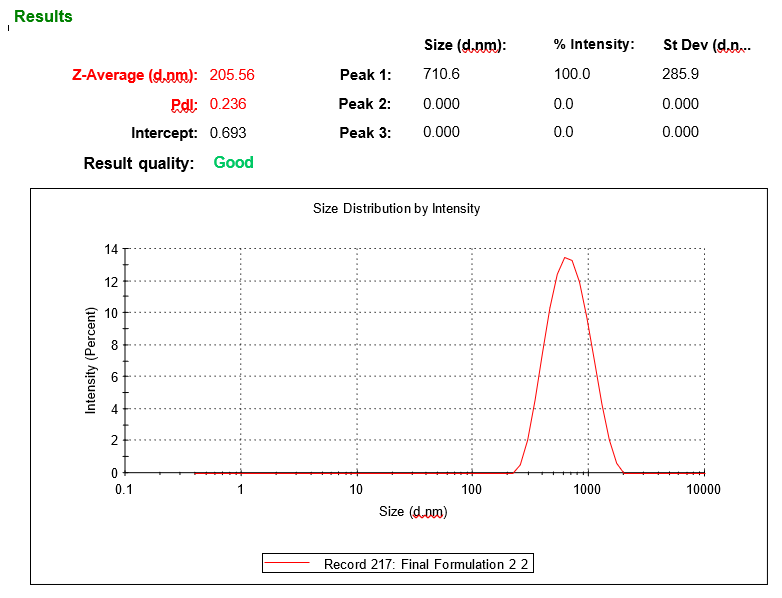The height and width of the screenshot is (598, 782).
Task: Click the Intercept value 0.693
Action: (x=227, y=133)
